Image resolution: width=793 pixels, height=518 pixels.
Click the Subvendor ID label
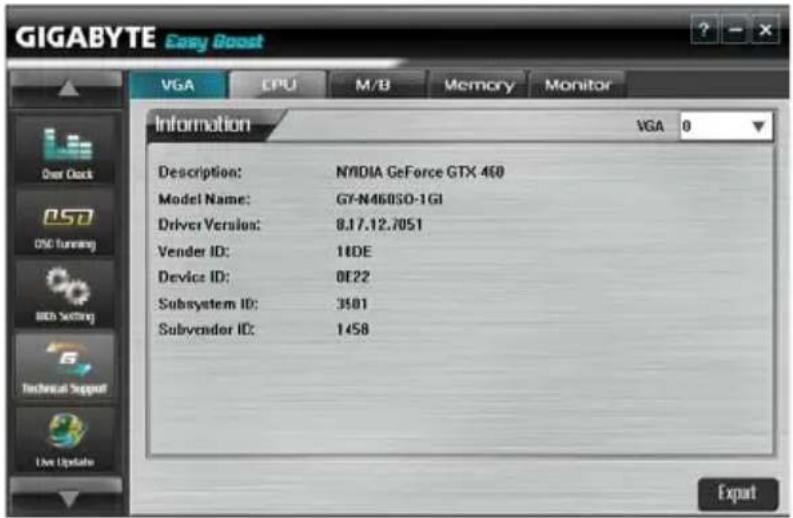(x=206, y=329)
